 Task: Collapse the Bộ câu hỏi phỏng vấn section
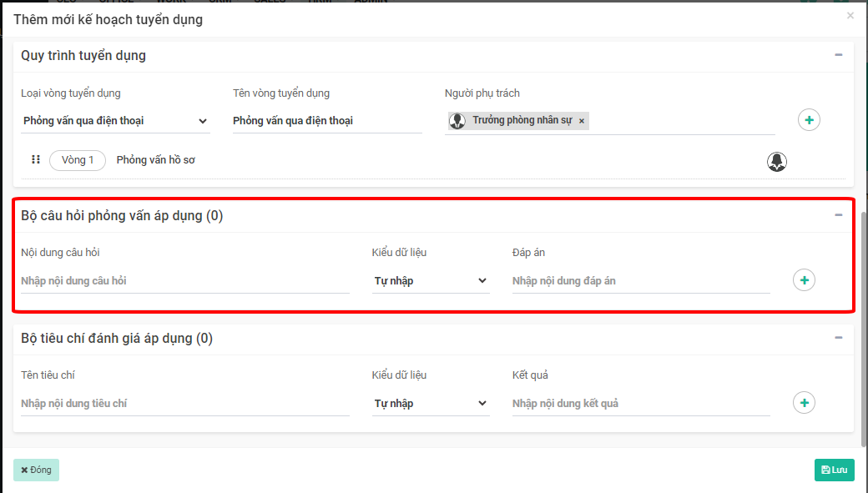pyautogui.click(x=838, y=215)
